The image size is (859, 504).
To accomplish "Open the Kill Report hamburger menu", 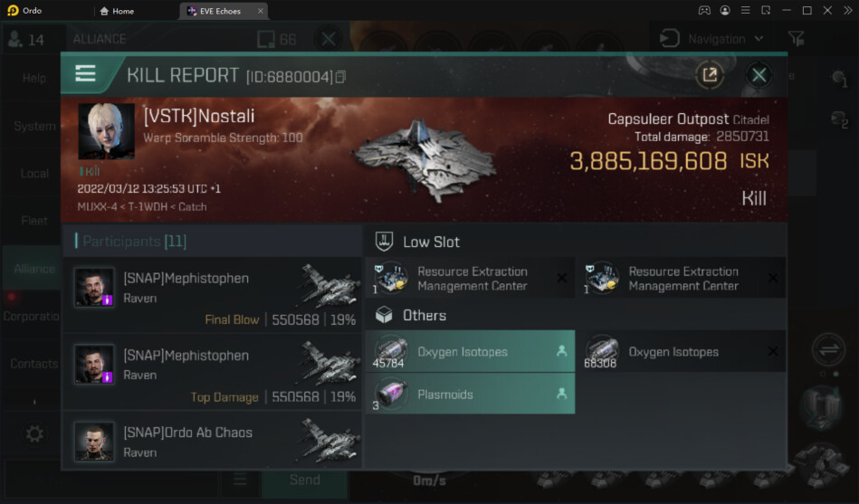I will (x=85, y=73).
